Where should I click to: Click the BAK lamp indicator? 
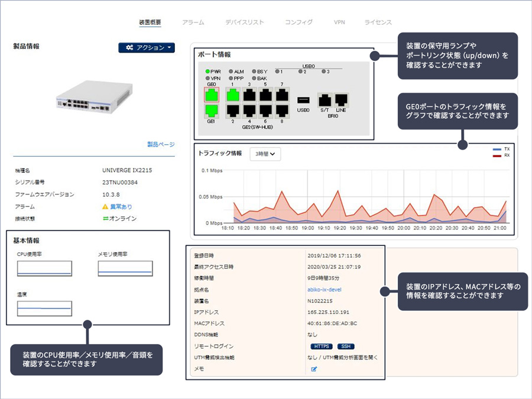coord(254,79)
